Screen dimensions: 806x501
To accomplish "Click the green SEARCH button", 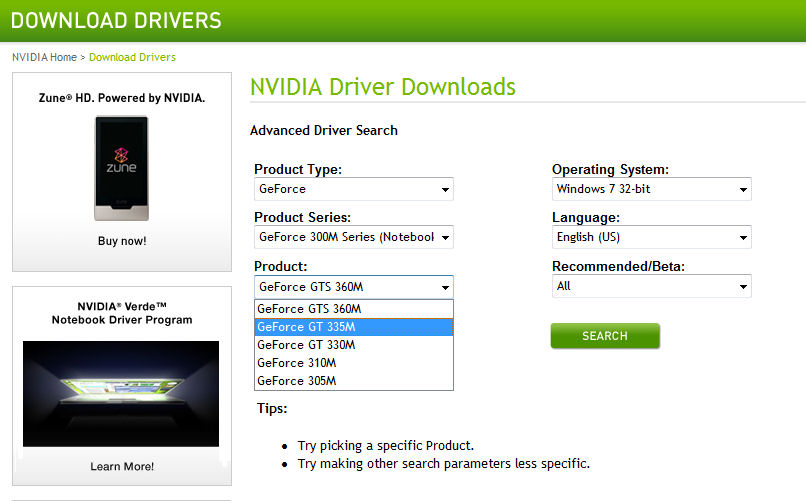I will tap(605, 336).
